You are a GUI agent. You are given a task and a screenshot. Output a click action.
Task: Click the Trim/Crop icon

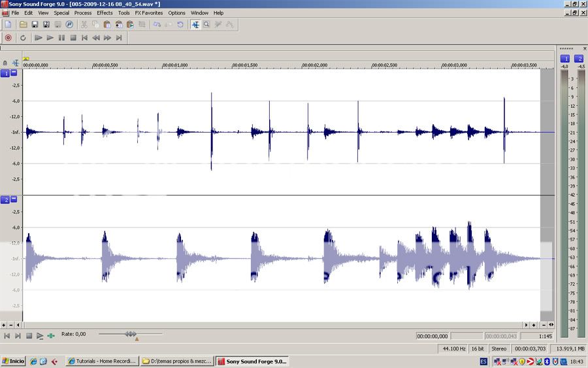142,24
